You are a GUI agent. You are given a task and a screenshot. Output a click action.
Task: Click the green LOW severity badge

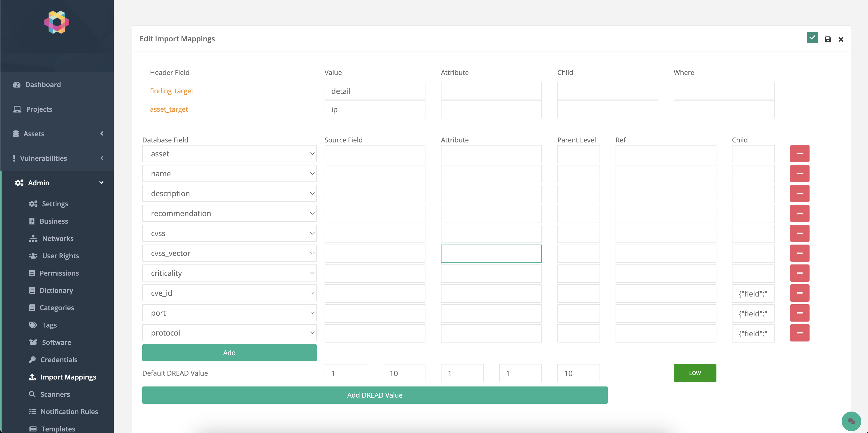[695, 373]
